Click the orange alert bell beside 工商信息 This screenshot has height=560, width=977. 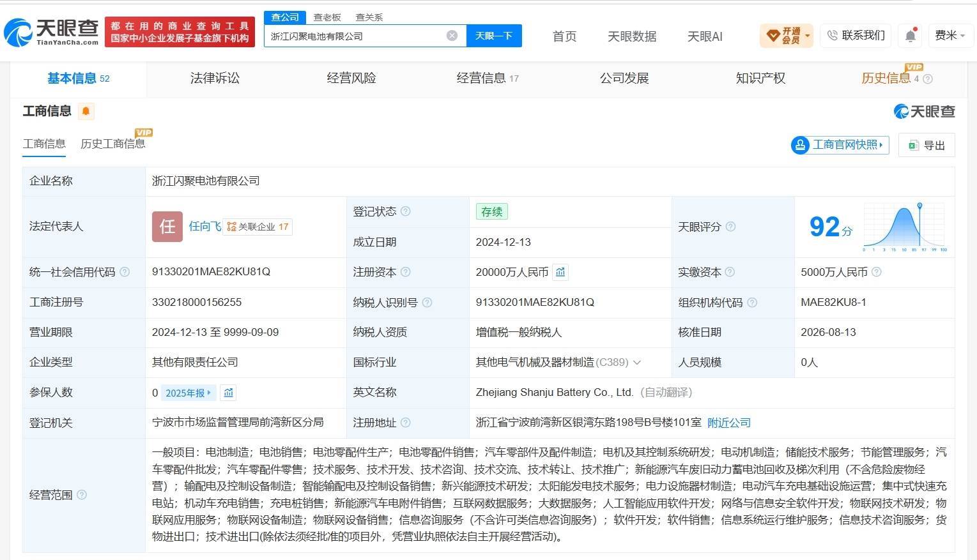(86, 111)
